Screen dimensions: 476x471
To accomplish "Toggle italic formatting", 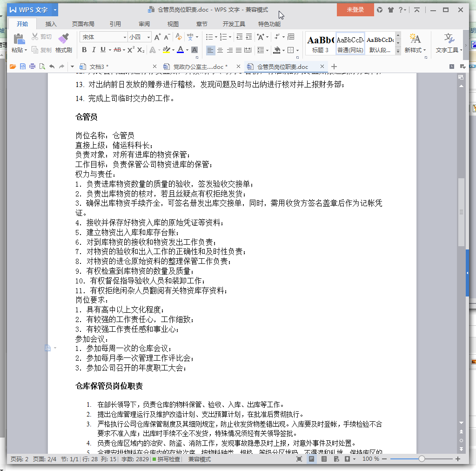I will 94,50.
